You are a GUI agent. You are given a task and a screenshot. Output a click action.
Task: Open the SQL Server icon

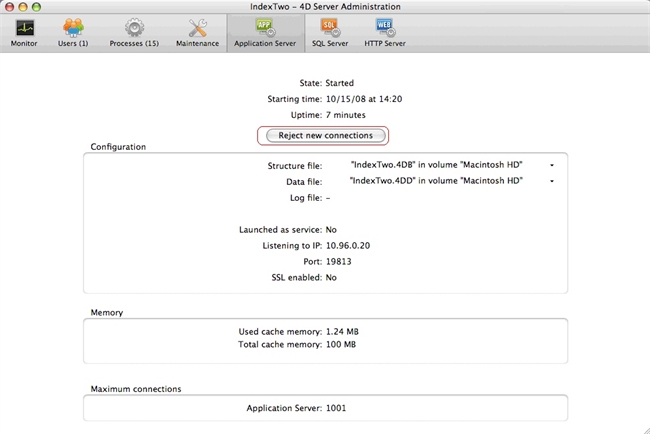329,27
